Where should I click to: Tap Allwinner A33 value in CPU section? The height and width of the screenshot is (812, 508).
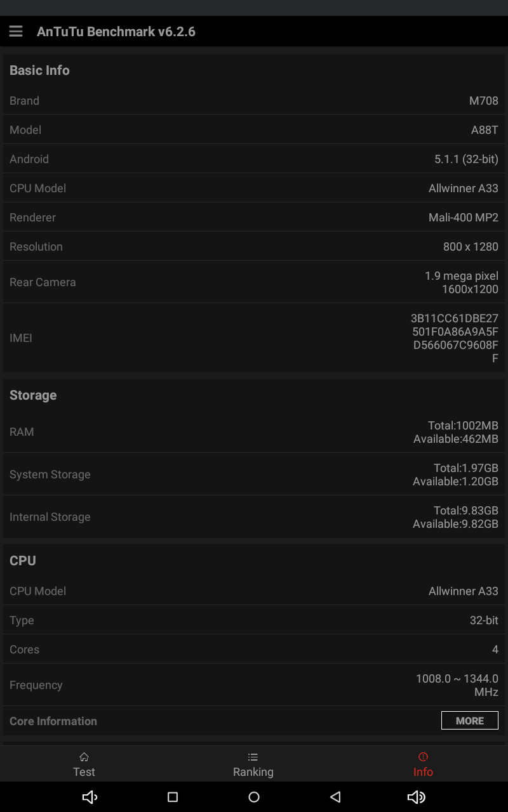pos(464,591)
